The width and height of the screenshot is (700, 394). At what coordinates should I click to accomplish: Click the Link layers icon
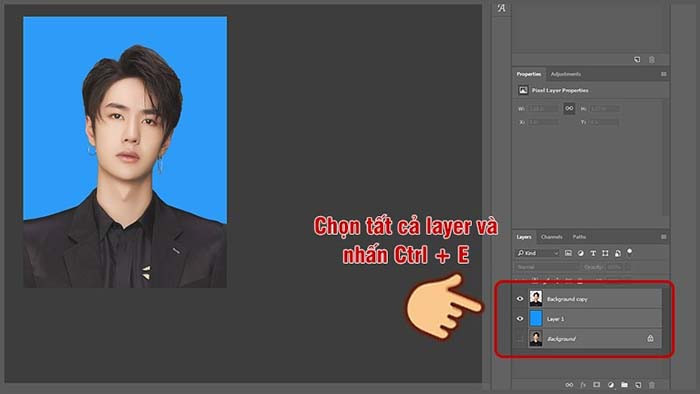569,385
